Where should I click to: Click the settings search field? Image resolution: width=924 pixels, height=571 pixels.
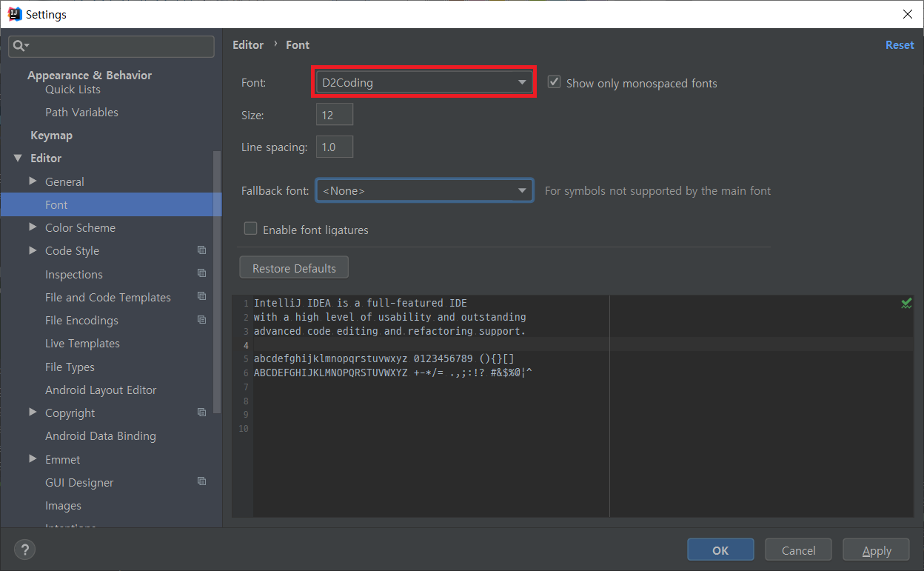click(111, 46)
